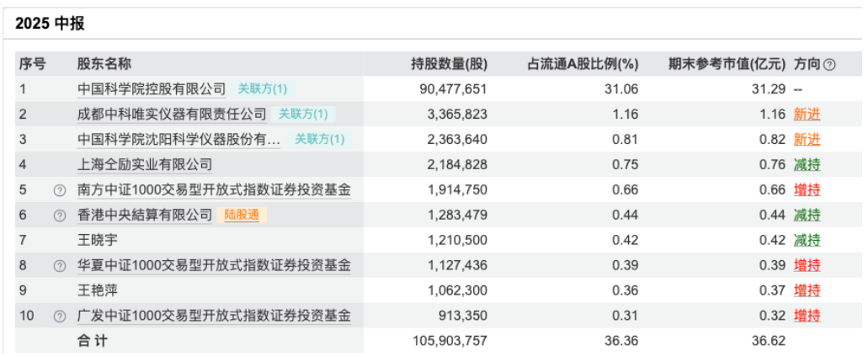Click 减持 link for 上海全励实业
Image resolution: width=868 pixels, height=357 pixels.
tap(807, 164)
